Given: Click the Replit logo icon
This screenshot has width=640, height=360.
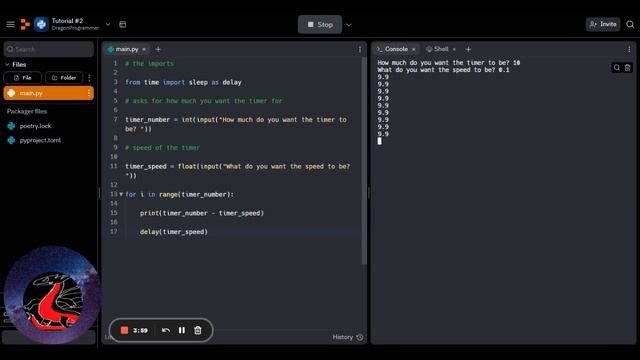Looking at the screenshot, I should (25, 24).
